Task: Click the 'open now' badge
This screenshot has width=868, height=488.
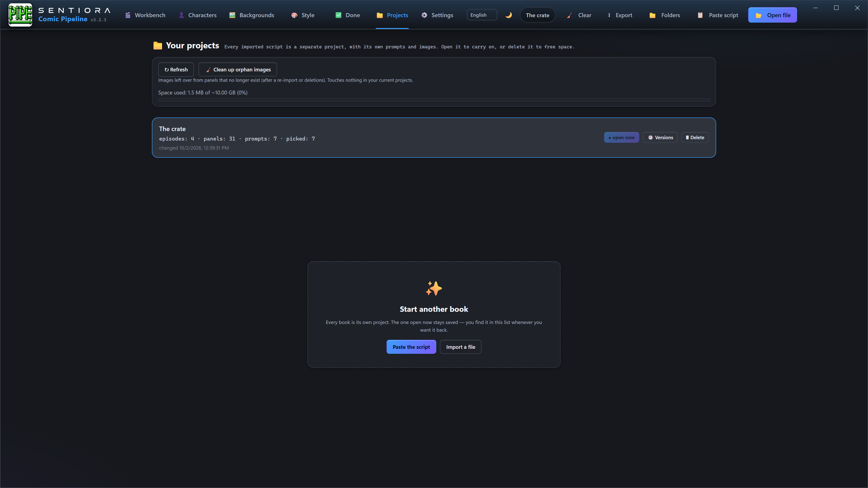Action: point(621,137)
